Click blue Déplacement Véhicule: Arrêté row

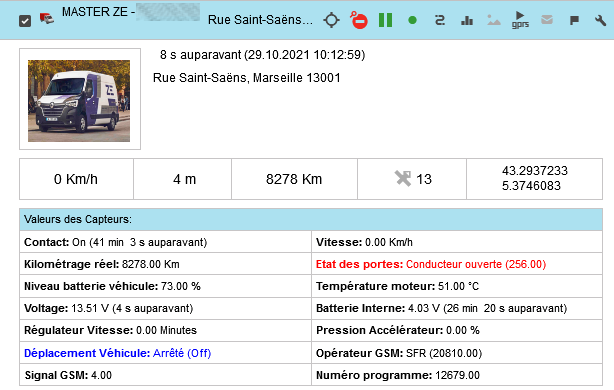pos(165,353)
